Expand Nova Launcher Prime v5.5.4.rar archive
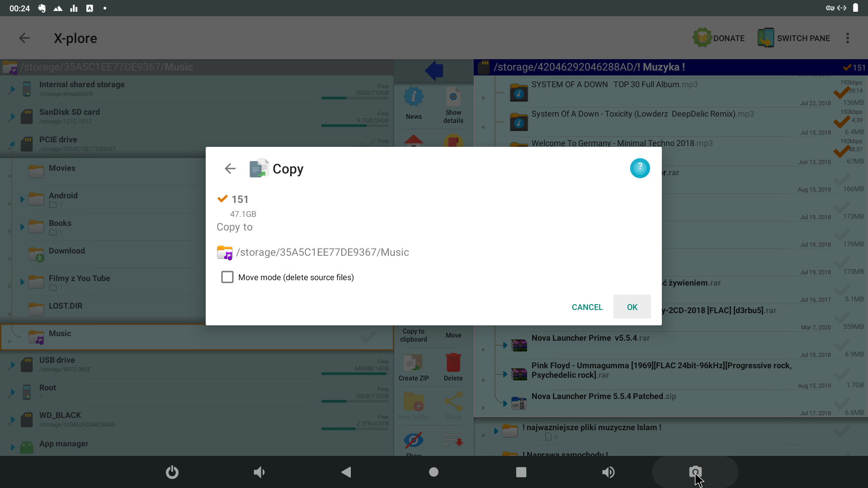Viewport: 868px width, 488px height. pos(505,345)
